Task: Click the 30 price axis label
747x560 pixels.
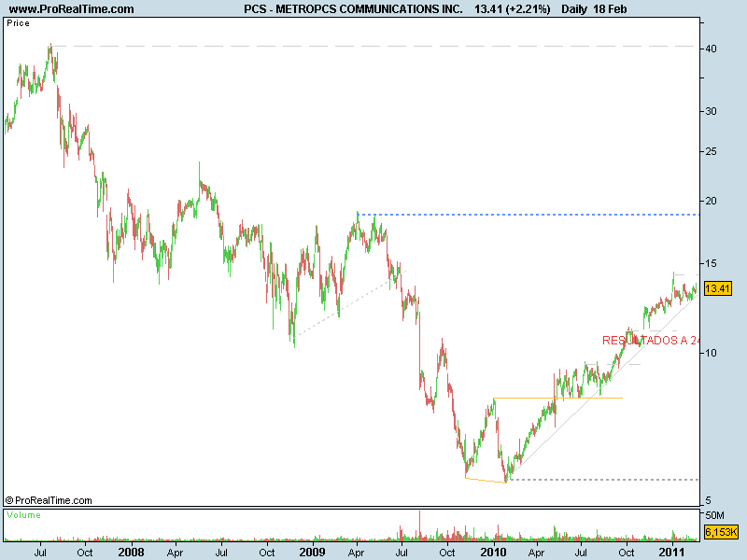Action: 711,111
